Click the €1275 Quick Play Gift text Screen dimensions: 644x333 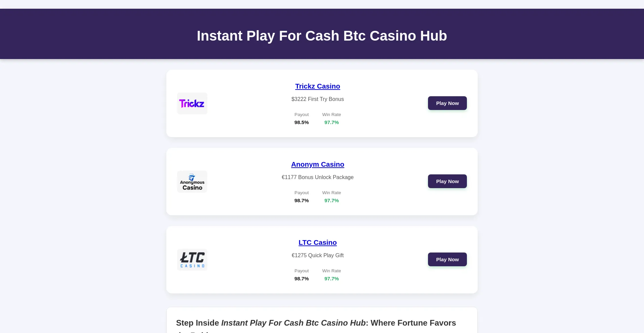(x=317, y=256)
